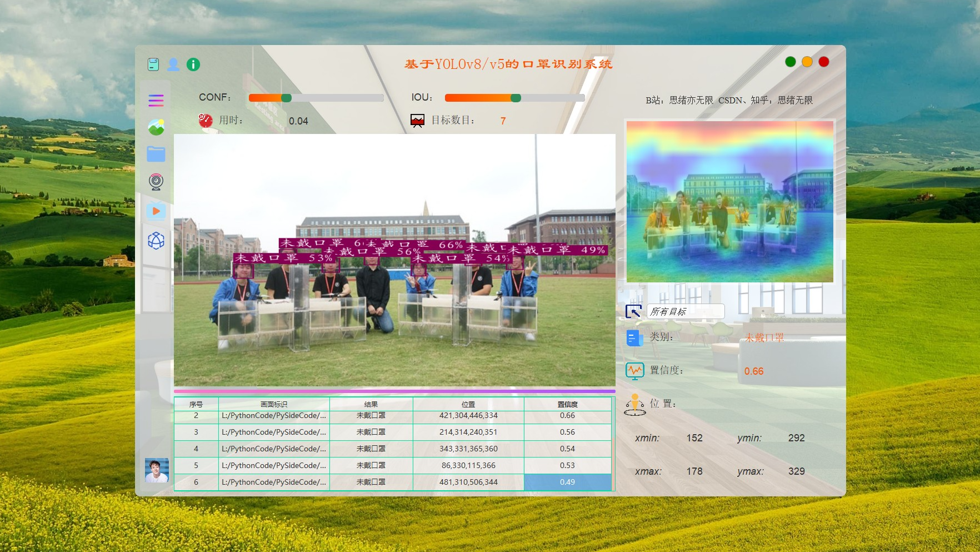Click the xmin value 152
The width and height of the screenshot is (980, 552).
(694, 438)
